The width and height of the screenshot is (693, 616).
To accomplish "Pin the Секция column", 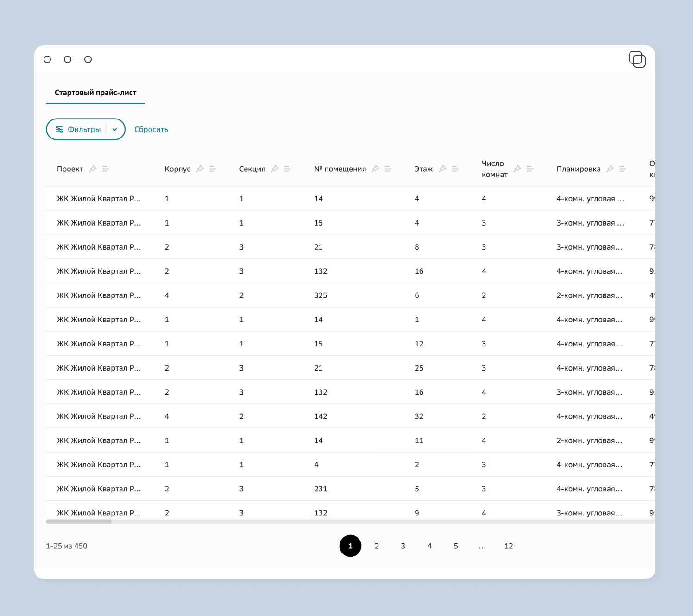I will coord(275,169).
